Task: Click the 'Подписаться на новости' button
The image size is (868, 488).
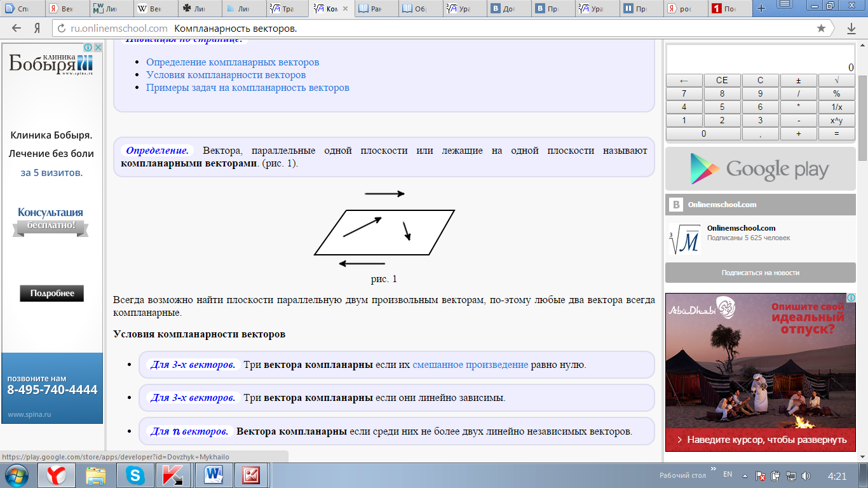Action: (x=760, y=273)
